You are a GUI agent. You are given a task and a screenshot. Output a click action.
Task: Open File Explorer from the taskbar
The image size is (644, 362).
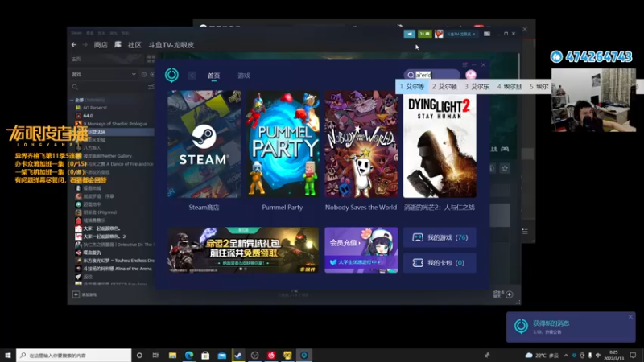(x=172, y=355)
